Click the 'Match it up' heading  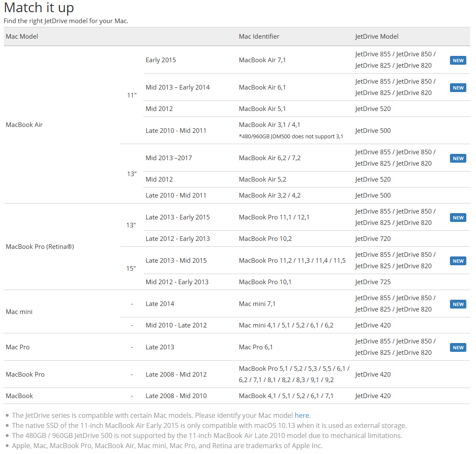(39, 8)
